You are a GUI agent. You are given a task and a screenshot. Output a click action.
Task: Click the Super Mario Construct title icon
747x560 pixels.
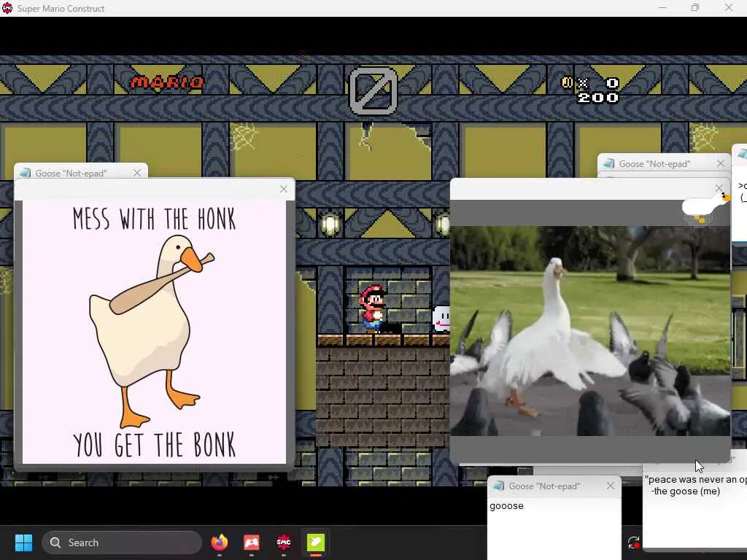[7, 8]
